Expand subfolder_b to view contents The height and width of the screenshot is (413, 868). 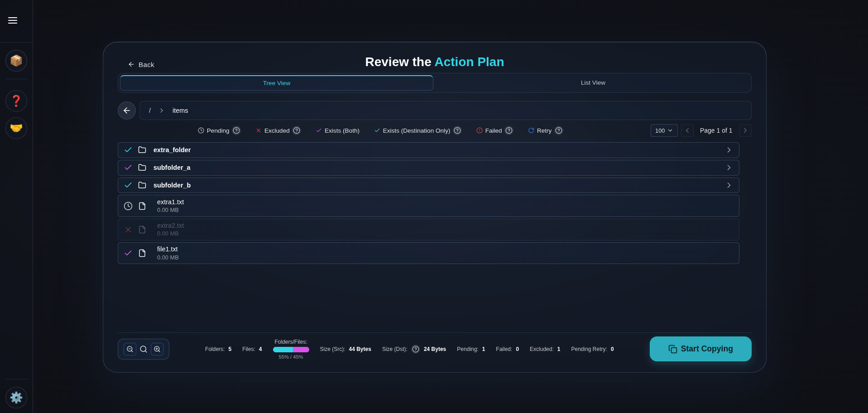coord(729,185)
